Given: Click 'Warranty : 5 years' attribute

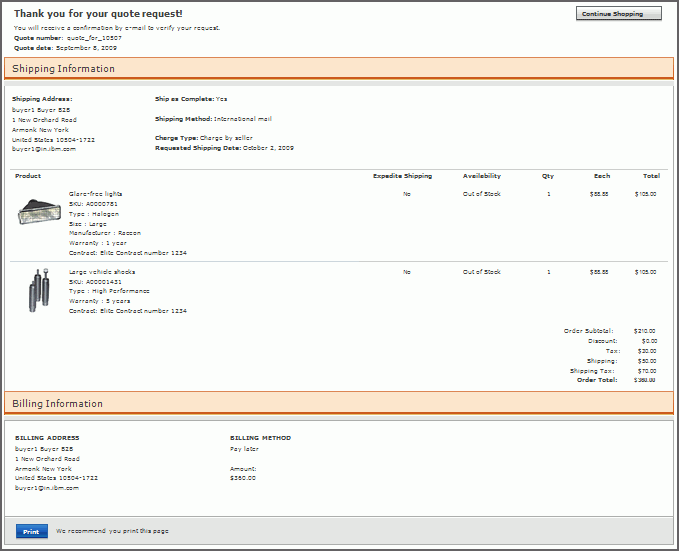Looking at the screenshot, I should (99, 301).
